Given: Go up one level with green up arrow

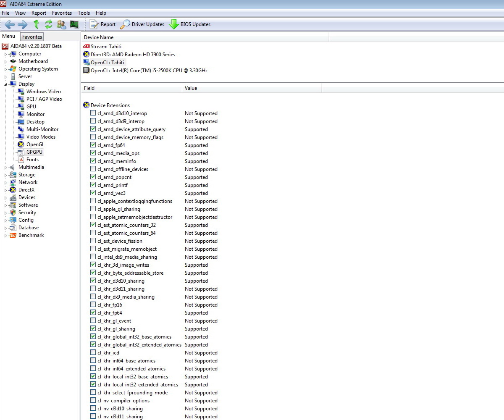Looking at the screenshot, I should click(37, 24).
